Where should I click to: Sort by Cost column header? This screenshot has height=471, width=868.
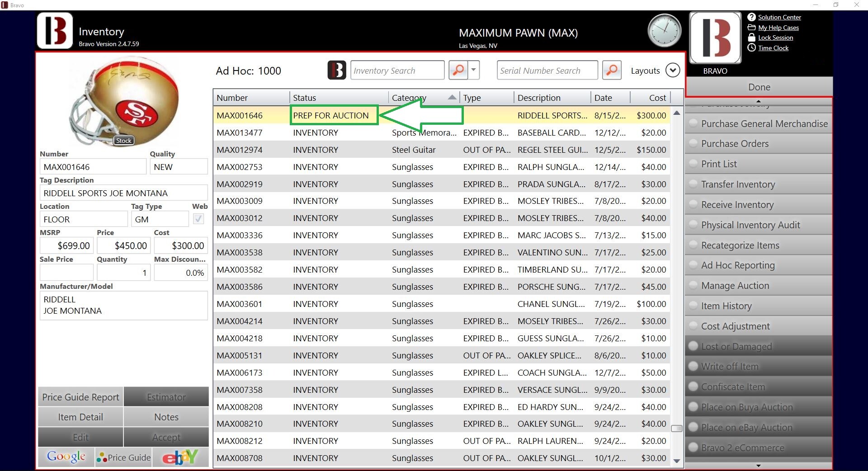pos(650,97)
